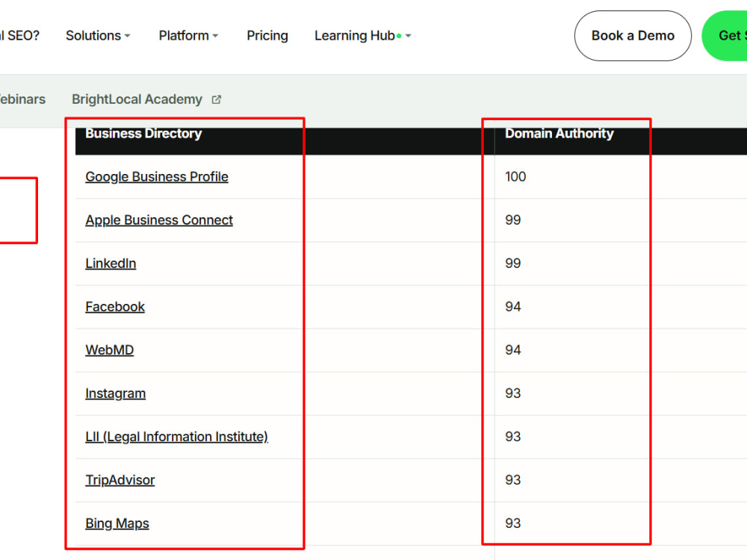Open the Facebook directory link
The image size is (747, 560).
click(115, 307)
